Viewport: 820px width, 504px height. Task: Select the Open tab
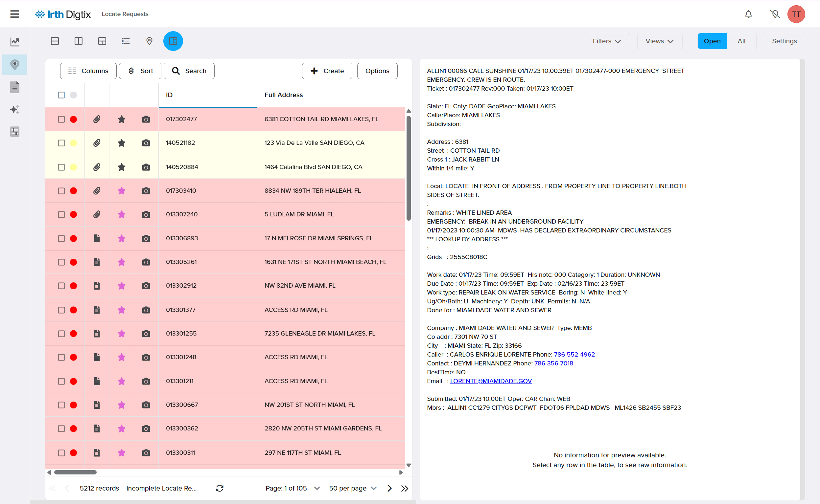[712, 41]
